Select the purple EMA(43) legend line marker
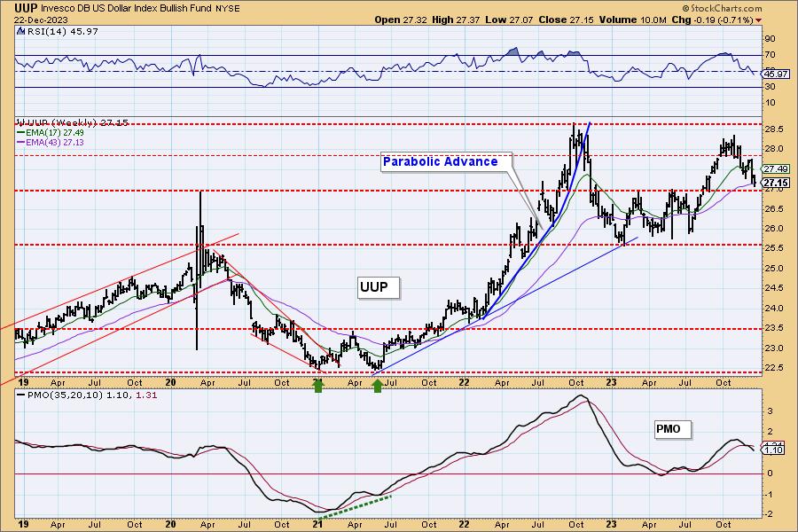The height and width of the screenshot is (532, 798). [x=20, y=143]
